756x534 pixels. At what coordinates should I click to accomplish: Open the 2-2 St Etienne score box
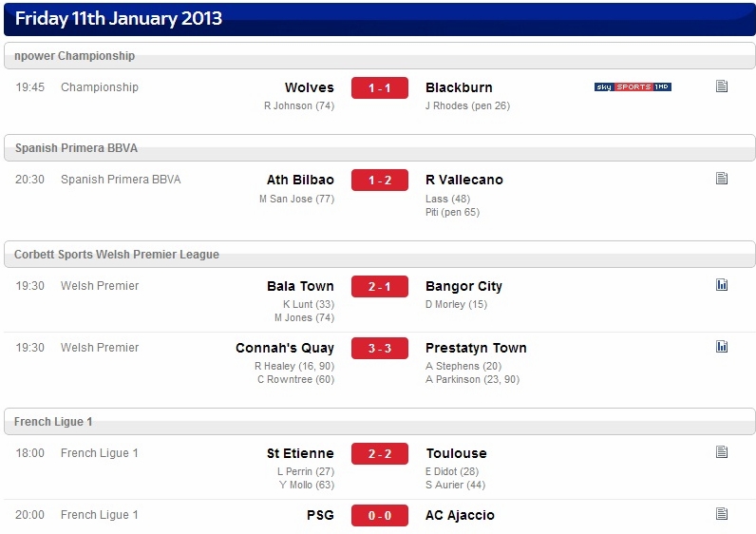pyautogui.click(x=380, y=453)
